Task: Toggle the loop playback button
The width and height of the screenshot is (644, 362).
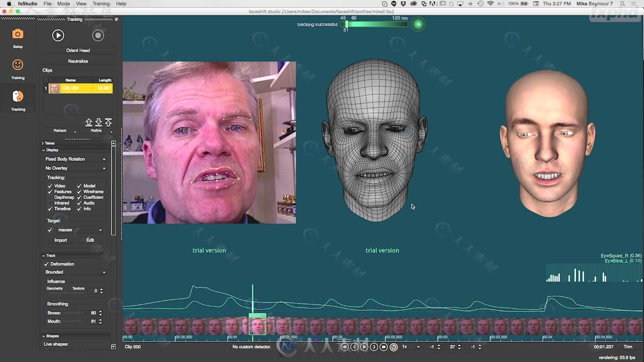Action: tap(393, 347)
